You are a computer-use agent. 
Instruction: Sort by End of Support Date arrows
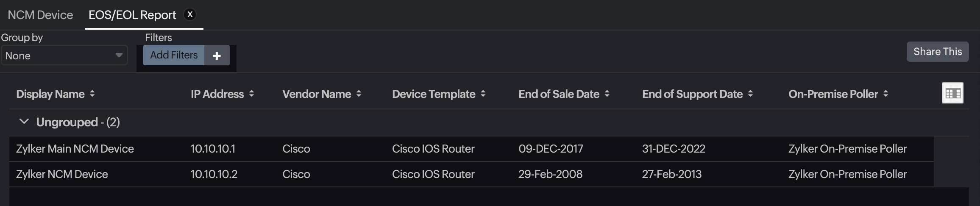coord(750,94)
